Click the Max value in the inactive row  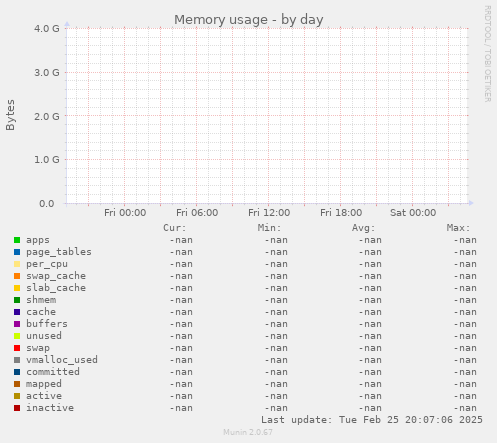click(465, 408)
